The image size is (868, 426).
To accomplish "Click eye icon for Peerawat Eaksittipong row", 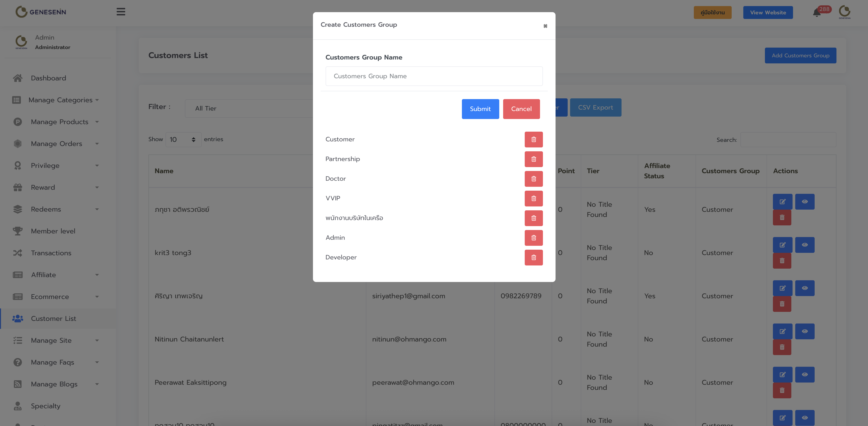I will 804,375.
